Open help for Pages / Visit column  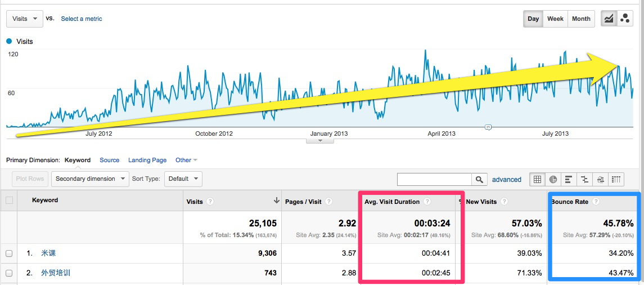pos(328,202)
